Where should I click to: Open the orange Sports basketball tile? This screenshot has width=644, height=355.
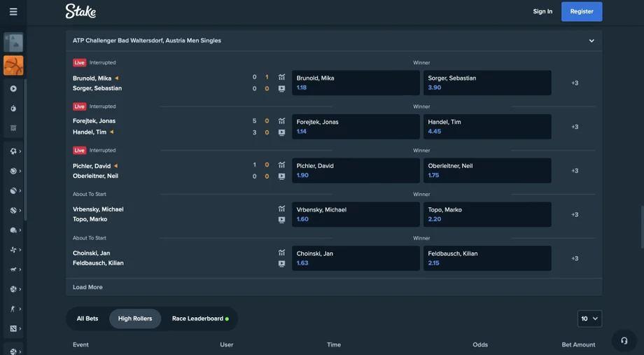coord(13,65)
